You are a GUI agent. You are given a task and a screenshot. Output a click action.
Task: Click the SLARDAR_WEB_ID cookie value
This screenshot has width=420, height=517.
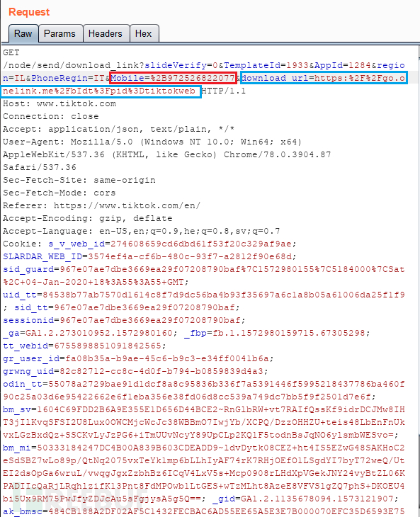pyautogui.click(x=190, y=256)
